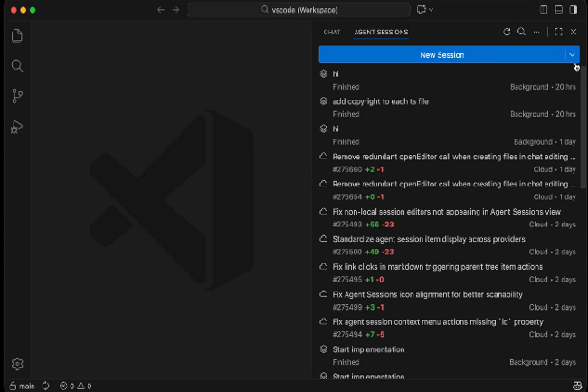Image resolution: width=588 pixels, height=392 pixels.
Task: Open the Source Control view
Action: [17, 96]
